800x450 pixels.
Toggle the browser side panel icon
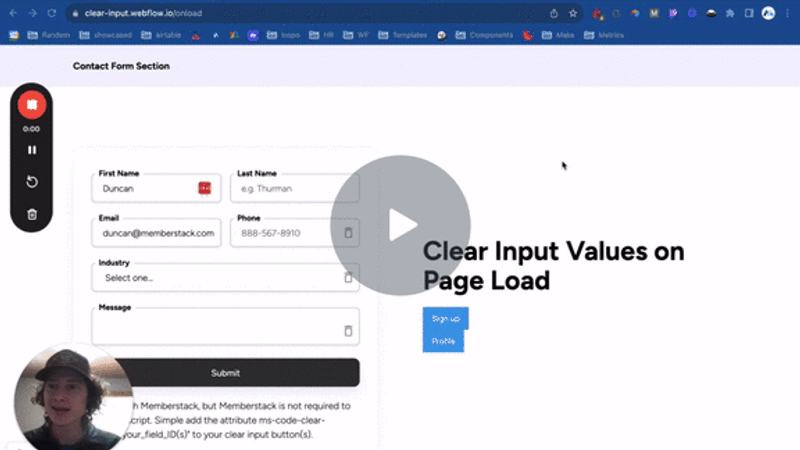[x=749, y=13]
